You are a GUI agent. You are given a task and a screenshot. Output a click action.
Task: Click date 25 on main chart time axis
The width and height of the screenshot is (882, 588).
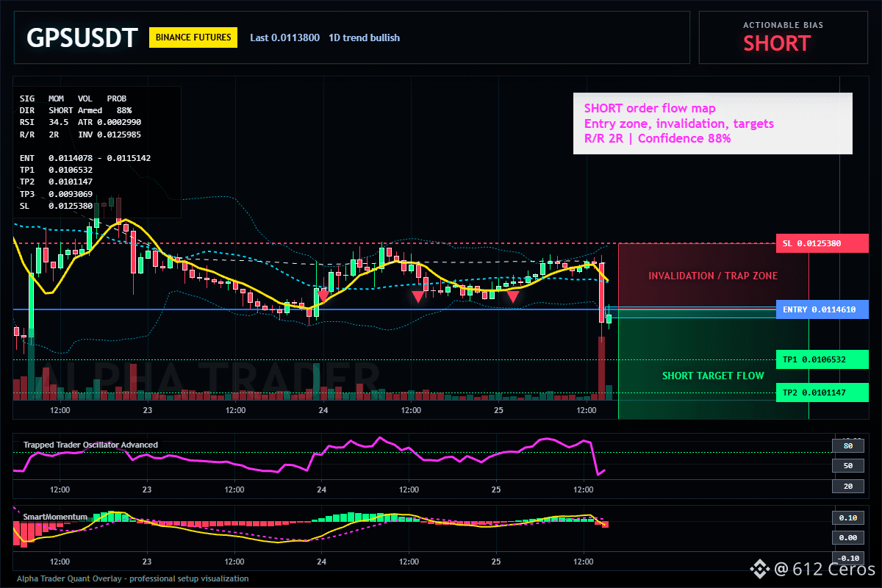(x=498, y=410)
